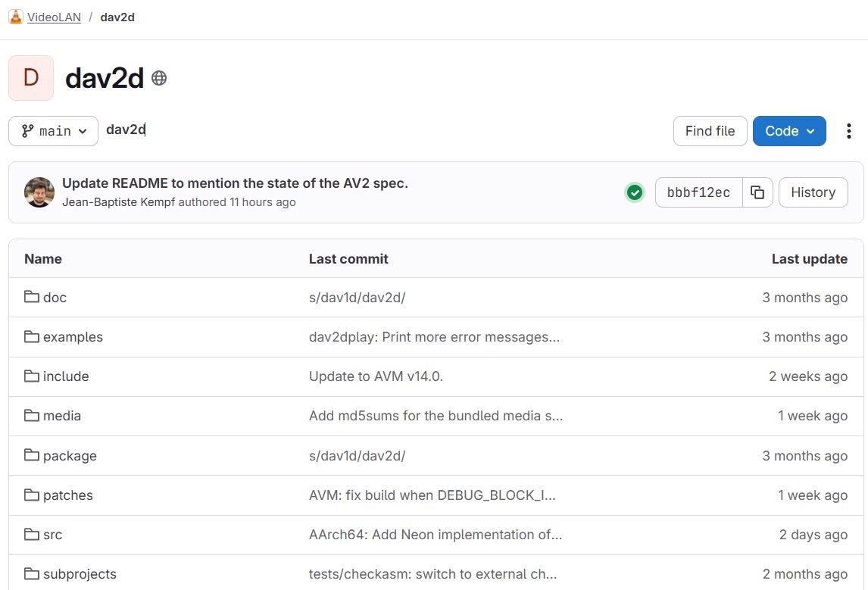
Task: Open the Add md5sums for bundled media commit
Action: pos(436,416)
